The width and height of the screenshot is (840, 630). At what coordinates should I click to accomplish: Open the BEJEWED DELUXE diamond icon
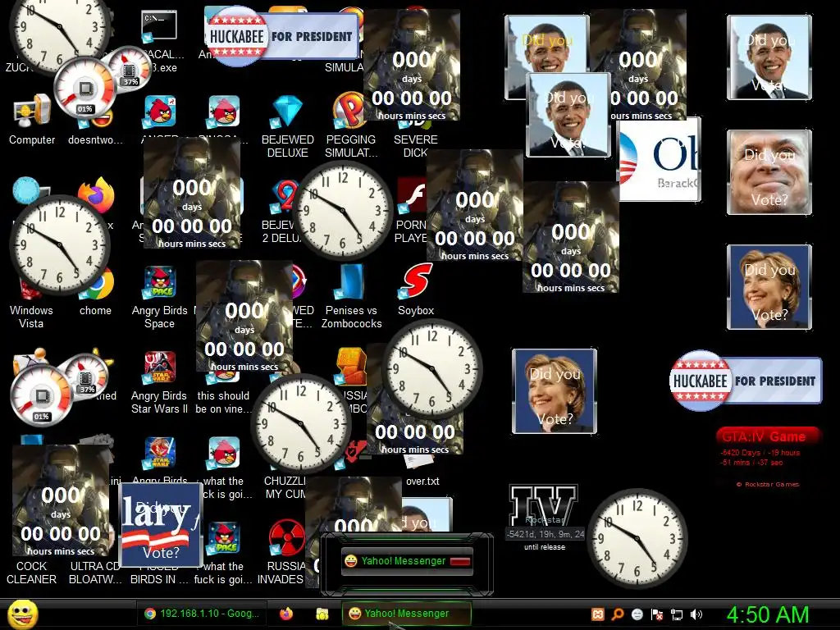287,112
